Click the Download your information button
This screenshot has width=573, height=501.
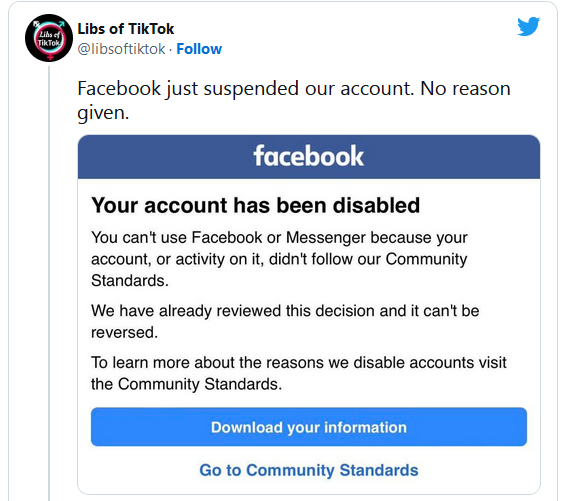click(x=309, y=427)
